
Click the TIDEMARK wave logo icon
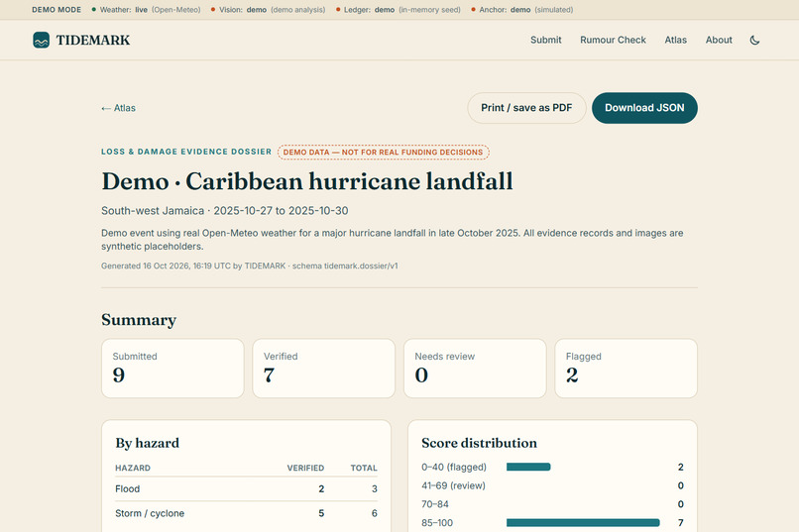(42, 40)
